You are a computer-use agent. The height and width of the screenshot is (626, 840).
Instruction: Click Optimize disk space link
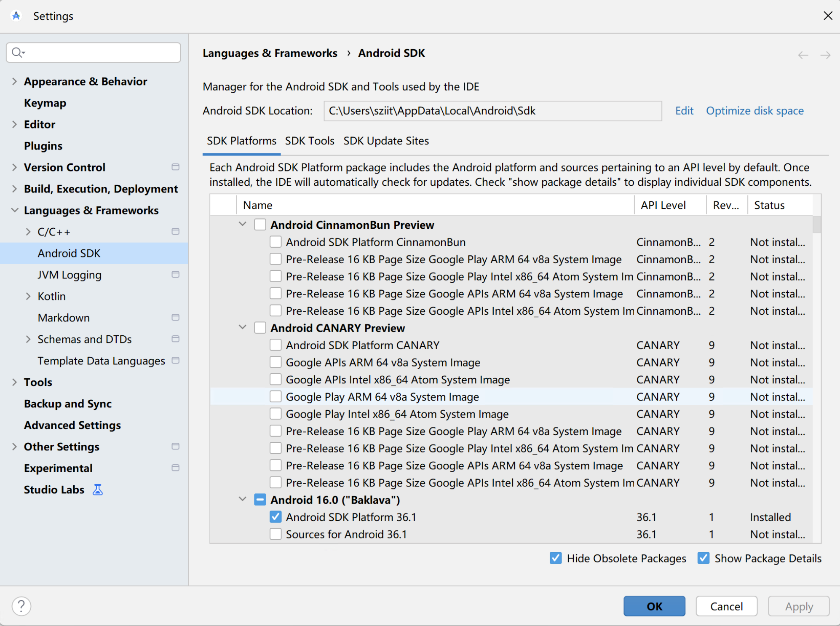click(755, 111)
